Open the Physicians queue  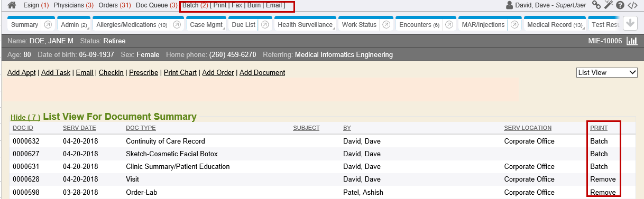point(74,5)
